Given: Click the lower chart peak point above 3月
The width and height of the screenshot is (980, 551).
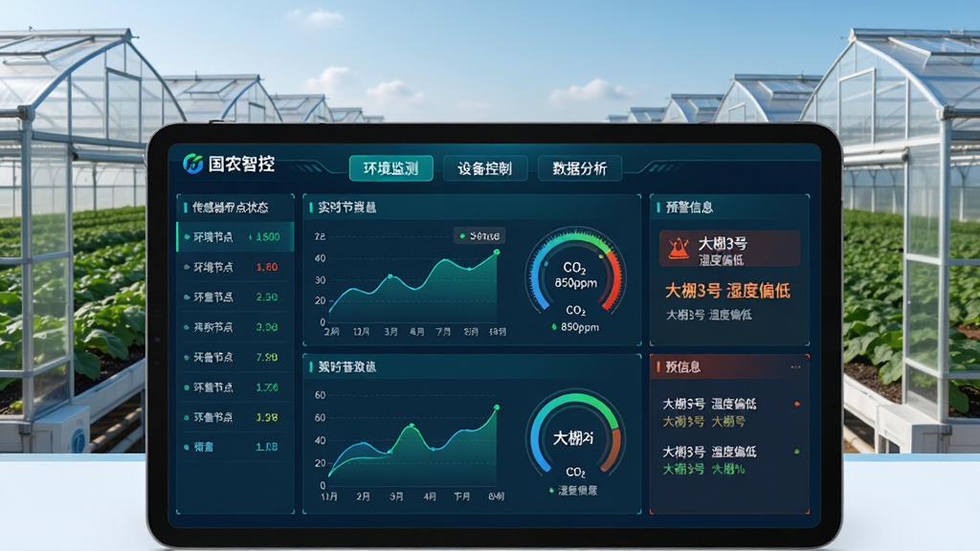Looking at the screenshot, I should click(x=412, y=426).
